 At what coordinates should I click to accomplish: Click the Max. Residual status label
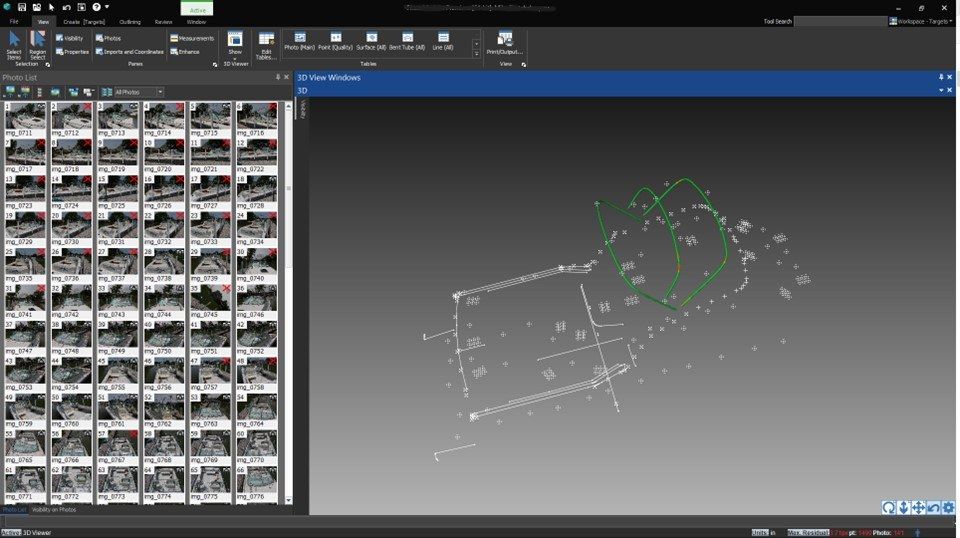(x=808, y=532)
